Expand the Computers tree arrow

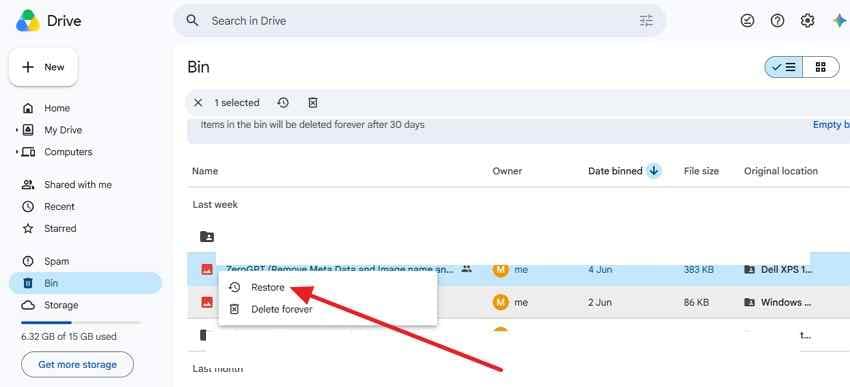pyautogui.click(x=17, y=152)
